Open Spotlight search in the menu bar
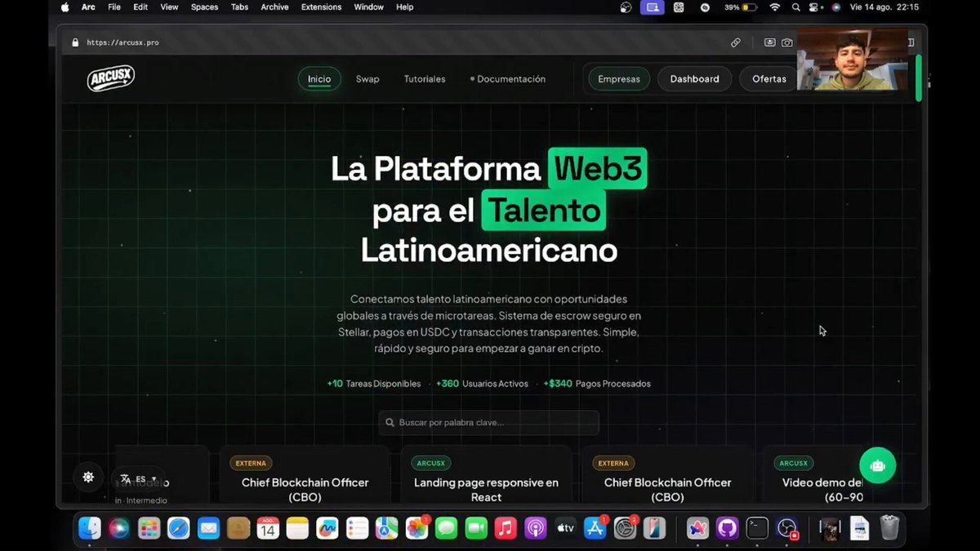This screenshot has height=551, width=980. pos(795,7)
